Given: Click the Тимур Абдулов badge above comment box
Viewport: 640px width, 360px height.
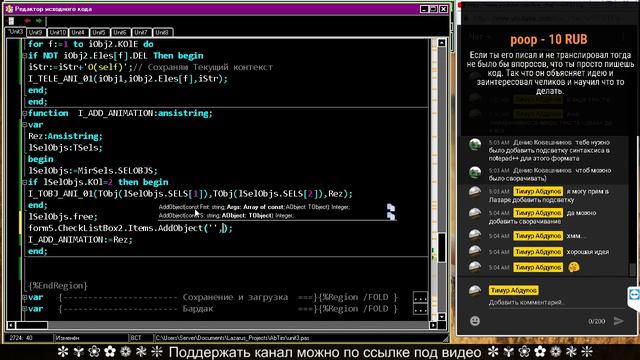Looking at the screenshot, I should [x=513, y=290].
